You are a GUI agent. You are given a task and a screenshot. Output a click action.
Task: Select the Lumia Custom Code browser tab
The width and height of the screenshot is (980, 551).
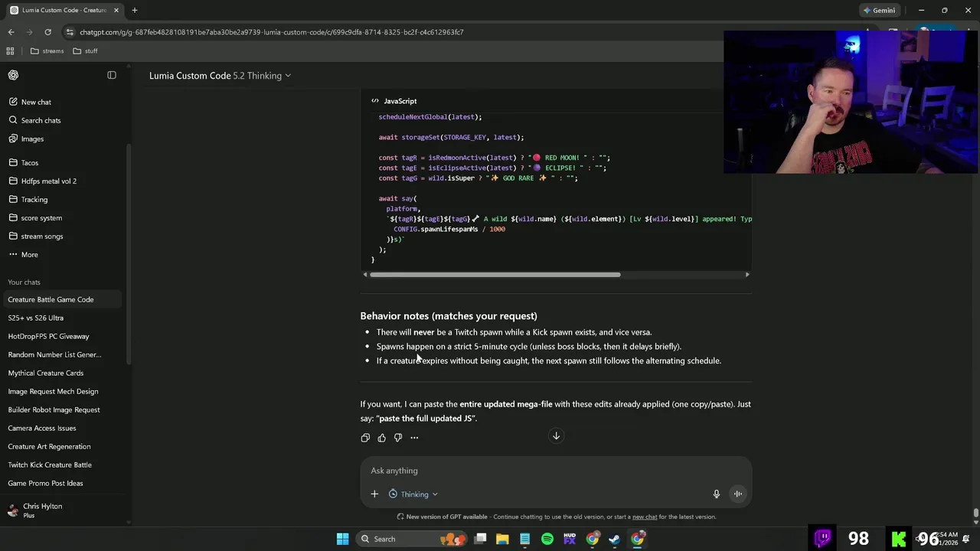pyautogui.click(x=65, y=10)
